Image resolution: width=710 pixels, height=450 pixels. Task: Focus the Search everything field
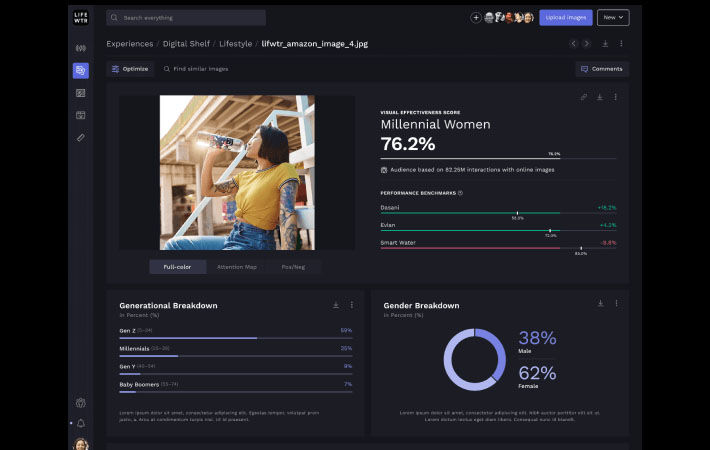186,18
